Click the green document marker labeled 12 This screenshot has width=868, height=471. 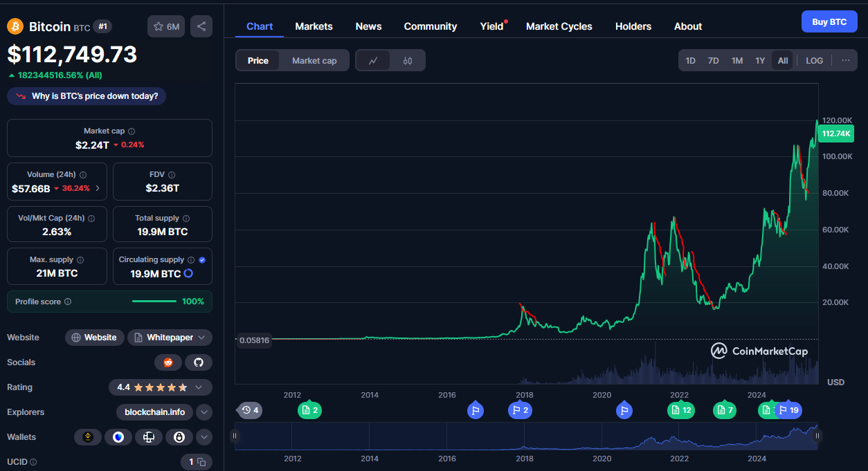[x=680, y=410]
